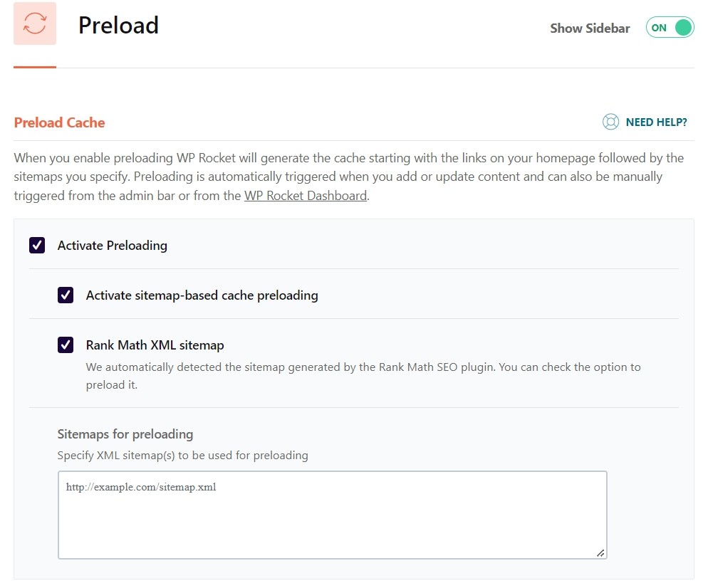Click the Activate Preloading label text

(x=113, y=246)
